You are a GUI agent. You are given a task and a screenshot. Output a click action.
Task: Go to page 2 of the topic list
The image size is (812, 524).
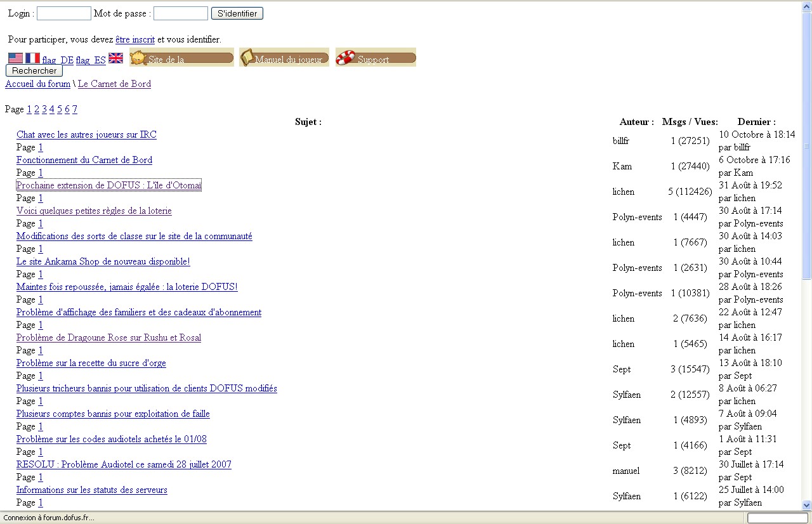click(37, 109)
